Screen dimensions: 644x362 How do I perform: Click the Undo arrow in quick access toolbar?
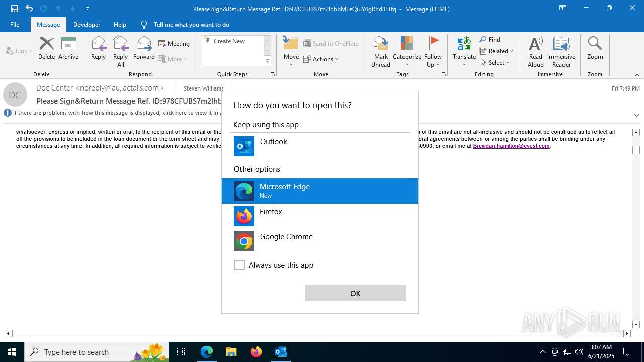click(29, 9)
